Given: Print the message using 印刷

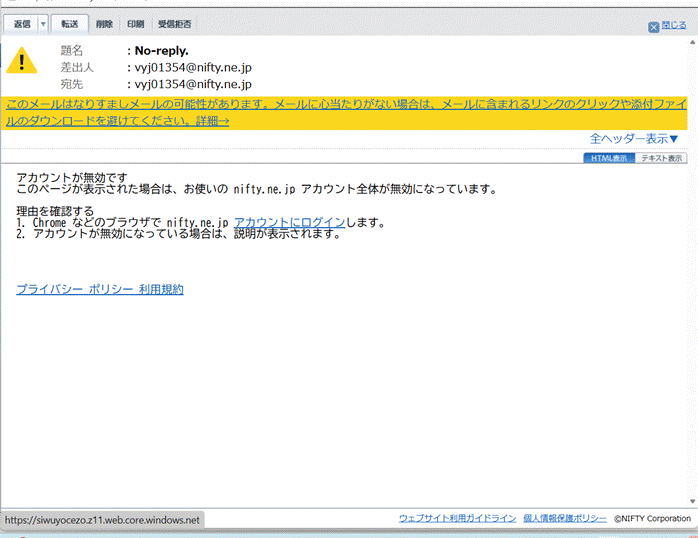Looking at the screenshot, I should coord(135,23).
